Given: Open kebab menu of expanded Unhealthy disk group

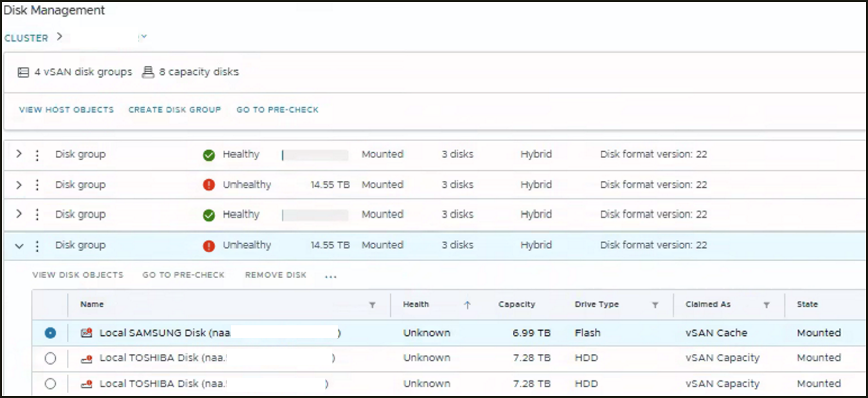Looking at the screenshot, I should (x=37, y=245).
